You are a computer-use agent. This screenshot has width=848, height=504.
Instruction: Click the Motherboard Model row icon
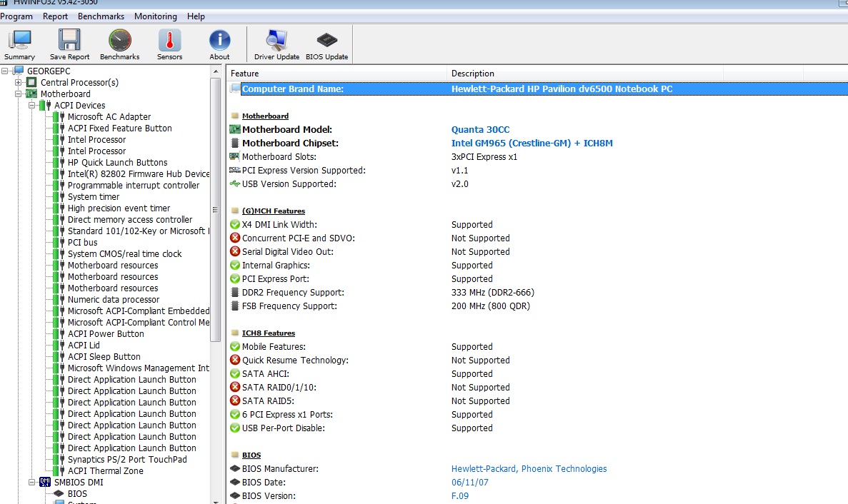coord(235,129)
